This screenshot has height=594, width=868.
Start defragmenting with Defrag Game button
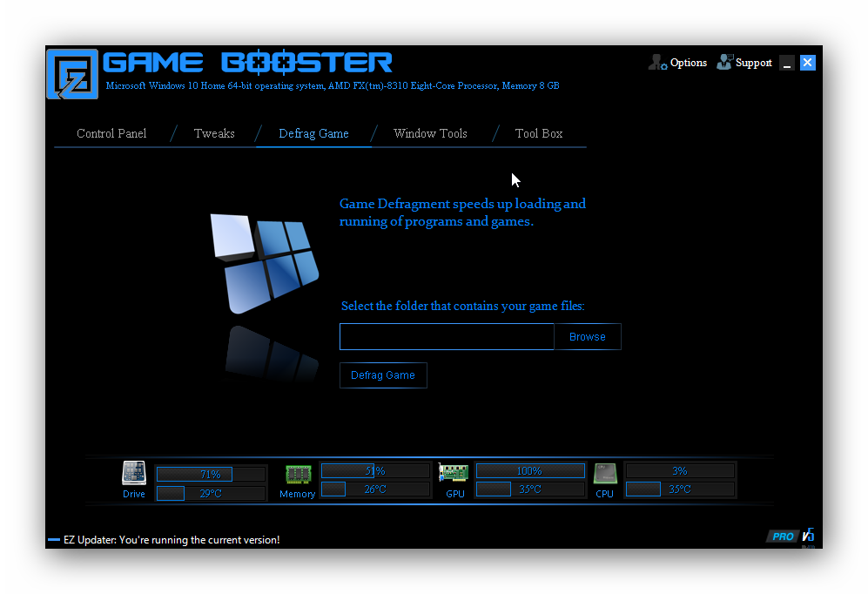[383, 375]
